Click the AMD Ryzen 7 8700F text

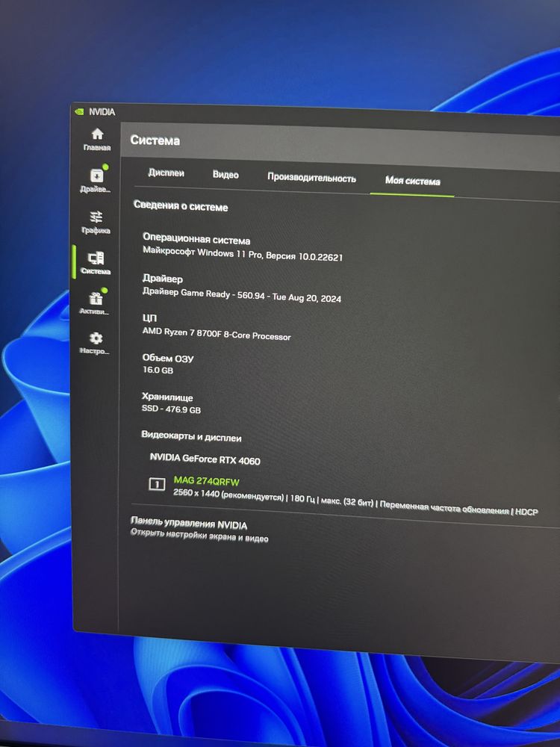pyautogui.click(x=217, y=333)
